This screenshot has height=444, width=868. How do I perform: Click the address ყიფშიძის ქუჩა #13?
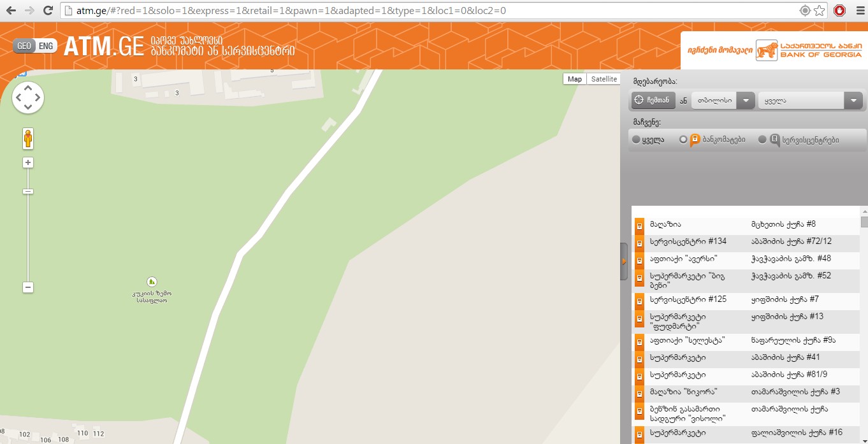coord(788,317)
